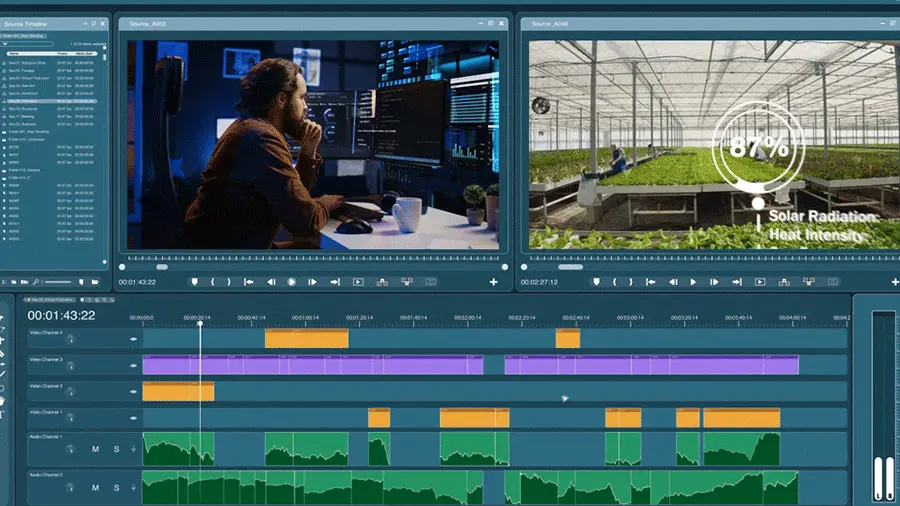Solo Audio Channel 2
900x506 pixels.
[116, 488]
